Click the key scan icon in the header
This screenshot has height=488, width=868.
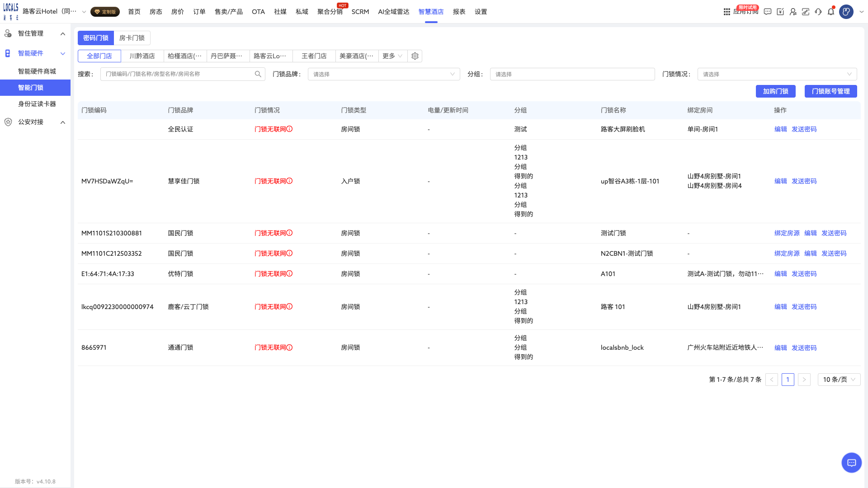point(806,12)
